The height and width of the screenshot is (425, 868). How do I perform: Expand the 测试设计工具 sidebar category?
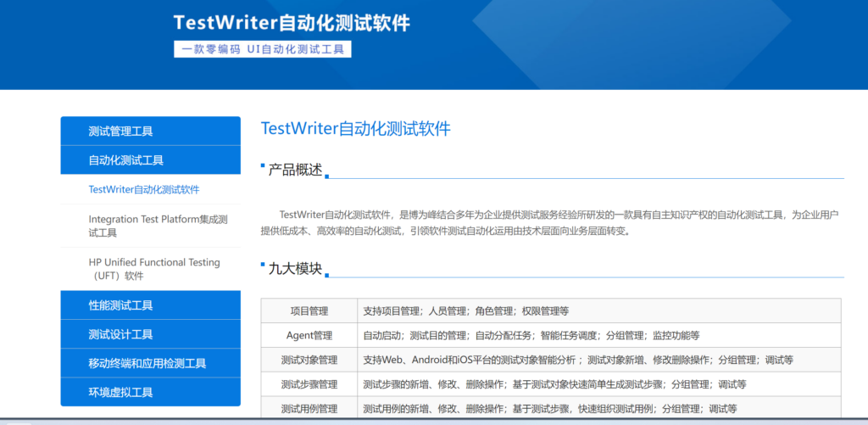point(151,334)
